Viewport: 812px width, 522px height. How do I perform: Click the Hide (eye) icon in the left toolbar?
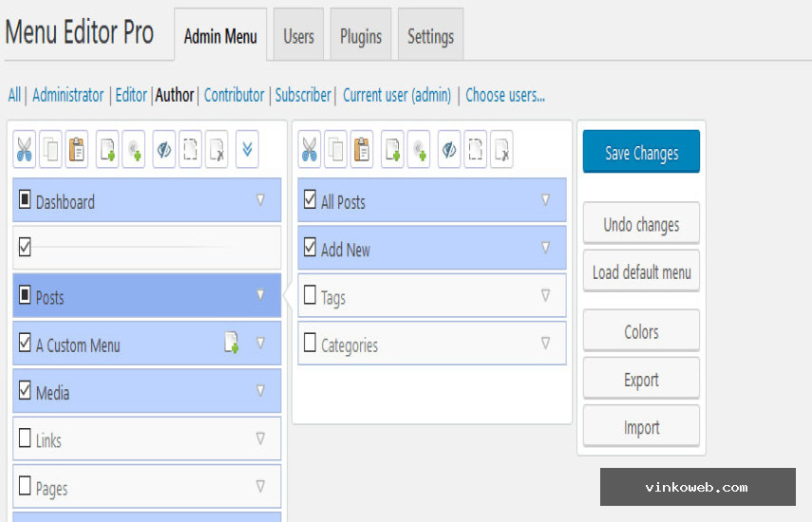point(164,150)
